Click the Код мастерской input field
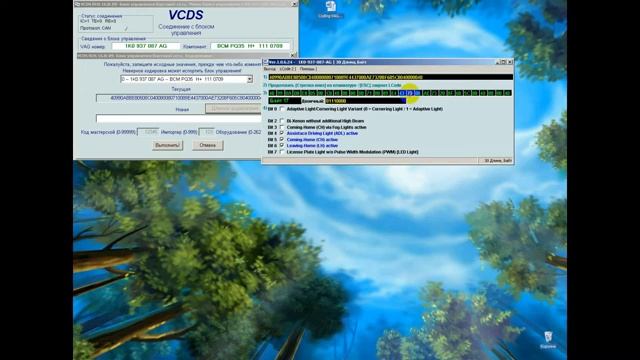 [148, 132]
